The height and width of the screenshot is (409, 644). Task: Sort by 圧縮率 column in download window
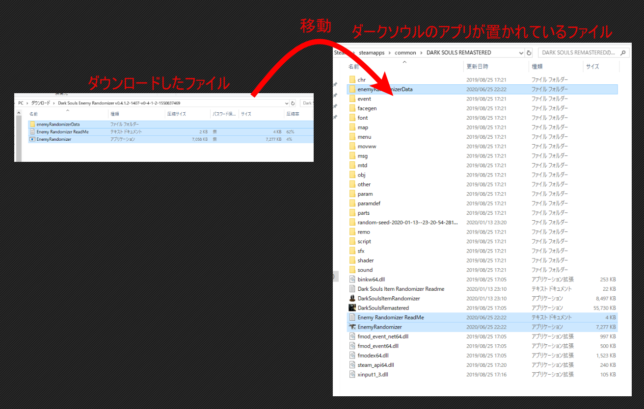(292, 114)
